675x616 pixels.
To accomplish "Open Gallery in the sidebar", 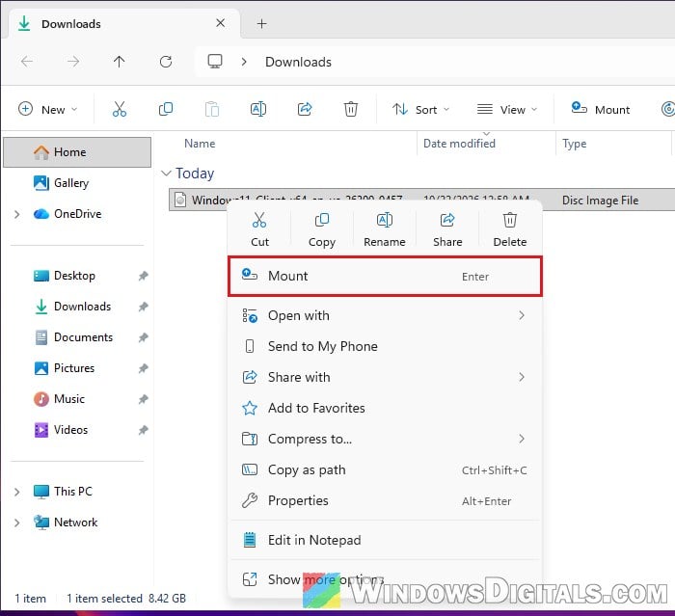I will 77,183.
